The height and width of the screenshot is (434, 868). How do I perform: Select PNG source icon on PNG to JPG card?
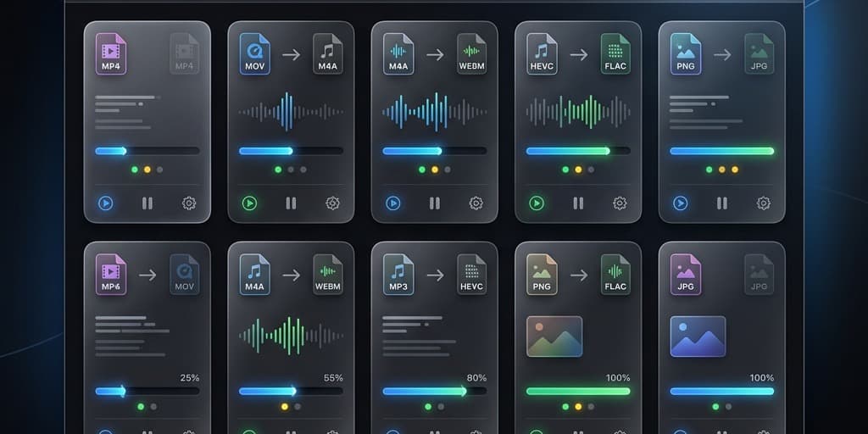pos(686,53)
